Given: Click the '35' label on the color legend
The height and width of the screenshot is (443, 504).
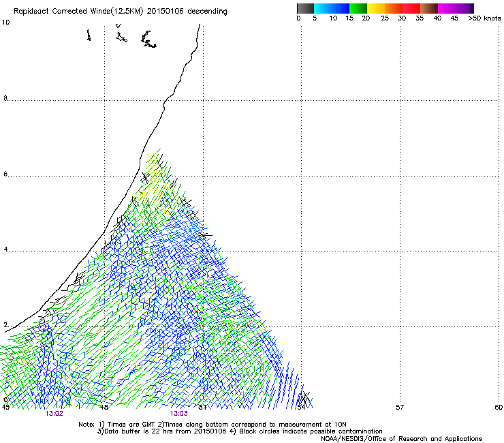Looking at the screenshot, I should pyautogui.click(x=420, y=18).
